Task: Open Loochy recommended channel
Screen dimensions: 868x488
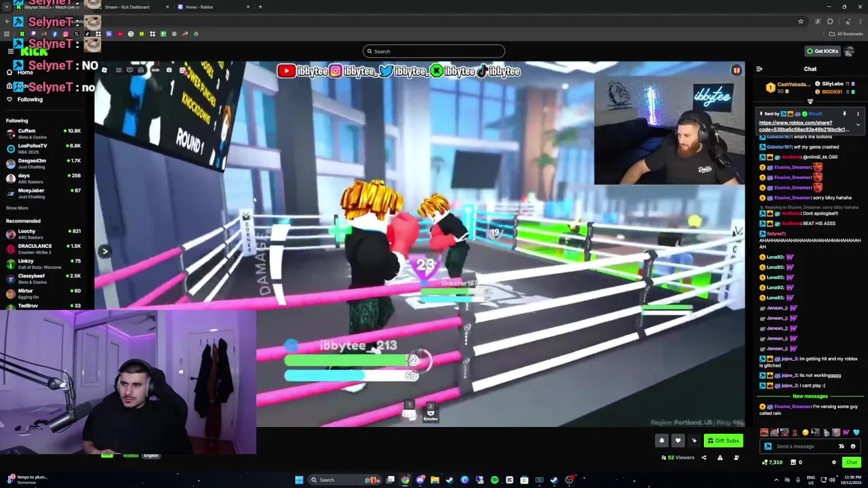Action: (x=43, y=233)
